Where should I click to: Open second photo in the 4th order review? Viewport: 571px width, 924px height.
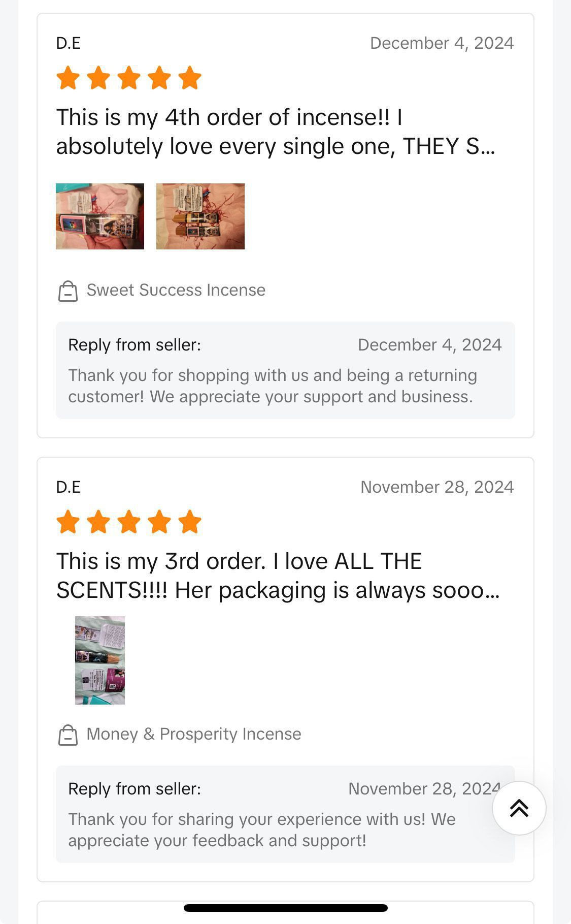pyautogui.click(x=200, y=216)
